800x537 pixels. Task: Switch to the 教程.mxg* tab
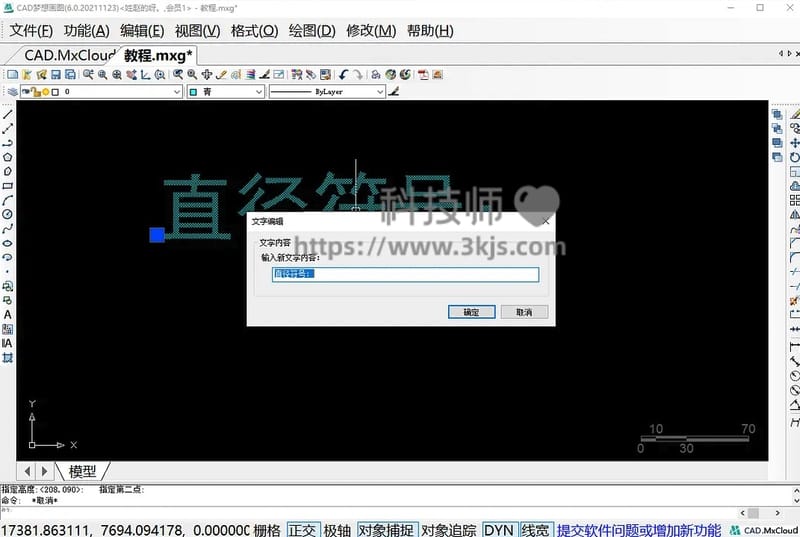pyautogui.click(x=158, y=55)
